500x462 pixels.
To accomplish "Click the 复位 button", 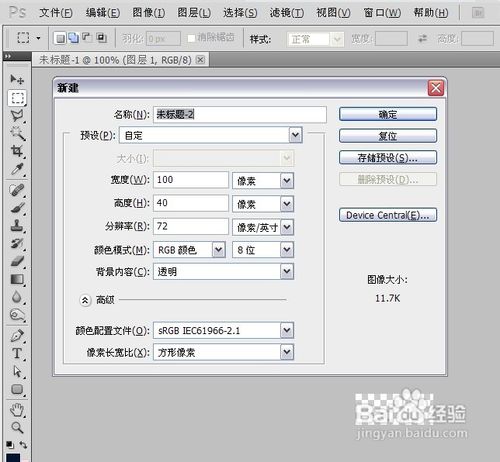I will (388, 136).
